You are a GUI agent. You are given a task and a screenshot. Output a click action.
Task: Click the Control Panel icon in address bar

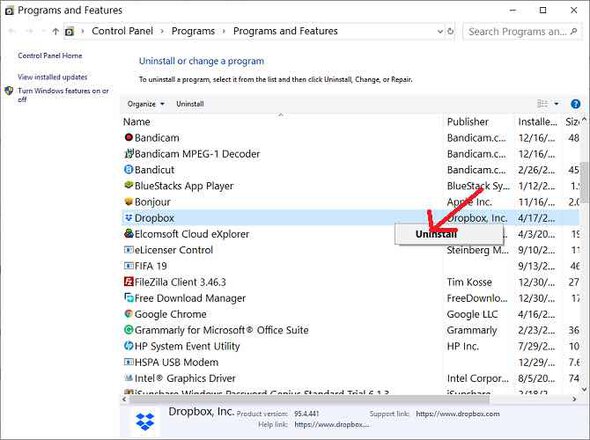69,32
